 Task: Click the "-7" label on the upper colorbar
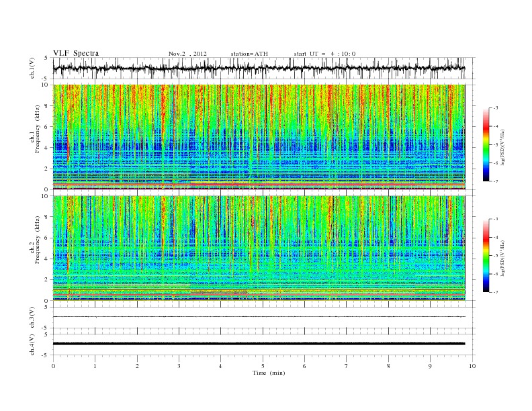coord(496,181)
